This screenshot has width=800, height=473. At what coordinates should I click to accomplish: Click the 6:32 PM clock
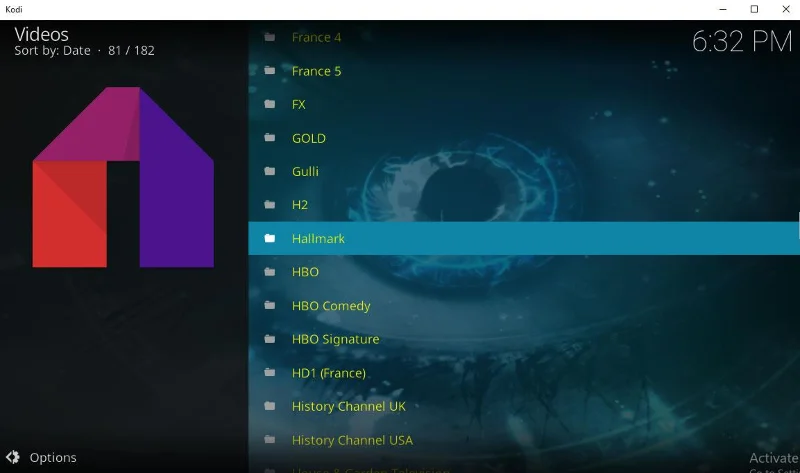(x=742, y=41)
